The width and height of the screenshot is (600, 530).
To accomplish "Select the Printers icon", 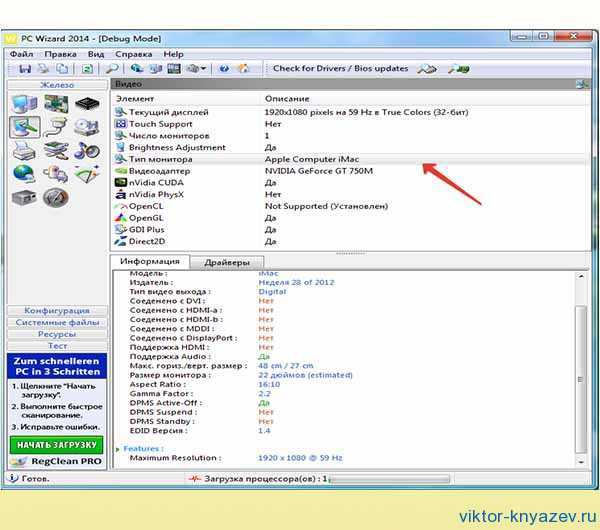I will (24, 151).
